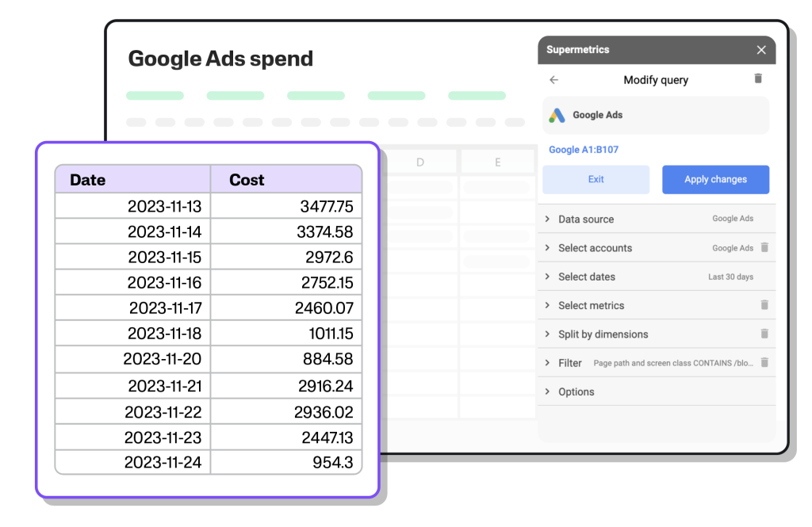Image resolution: width=812 pixels, height=527 pixels.
Task: Delete the query with the top trash icon
Action: pyautogui.click(x=758, y=78)
